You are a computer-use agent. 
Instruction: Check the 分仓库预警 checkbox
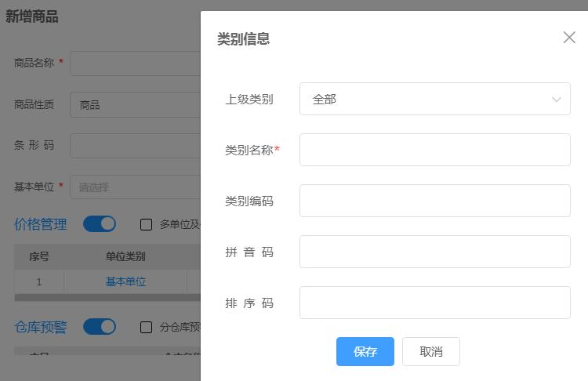click(146, 327)
